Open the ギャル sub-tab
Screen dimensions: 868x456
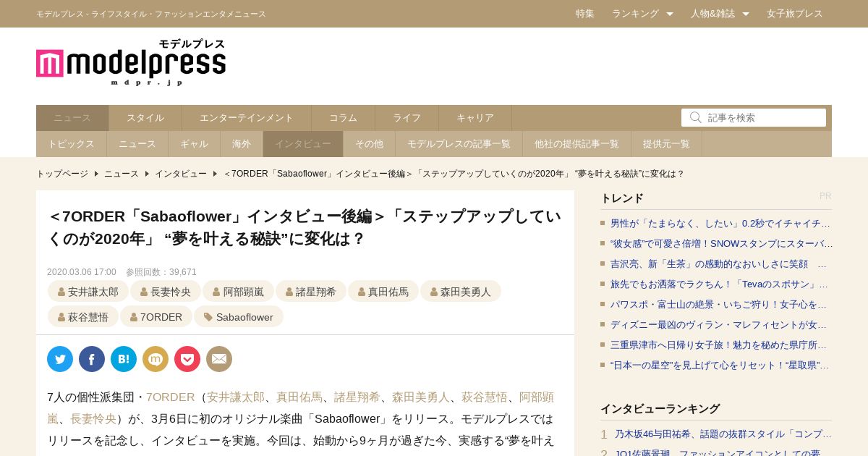tap(194, 144)
